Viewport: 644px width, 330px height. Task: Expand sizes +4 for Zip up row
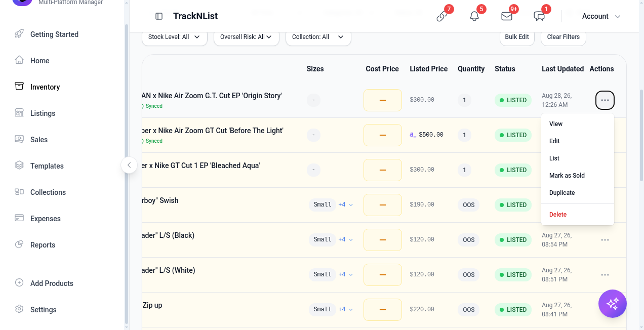pos(346,309)
